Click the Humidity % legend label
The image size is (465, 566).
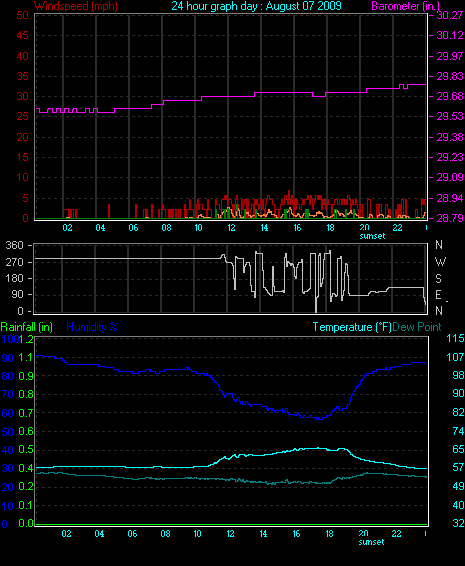click(x=92, y=327)
